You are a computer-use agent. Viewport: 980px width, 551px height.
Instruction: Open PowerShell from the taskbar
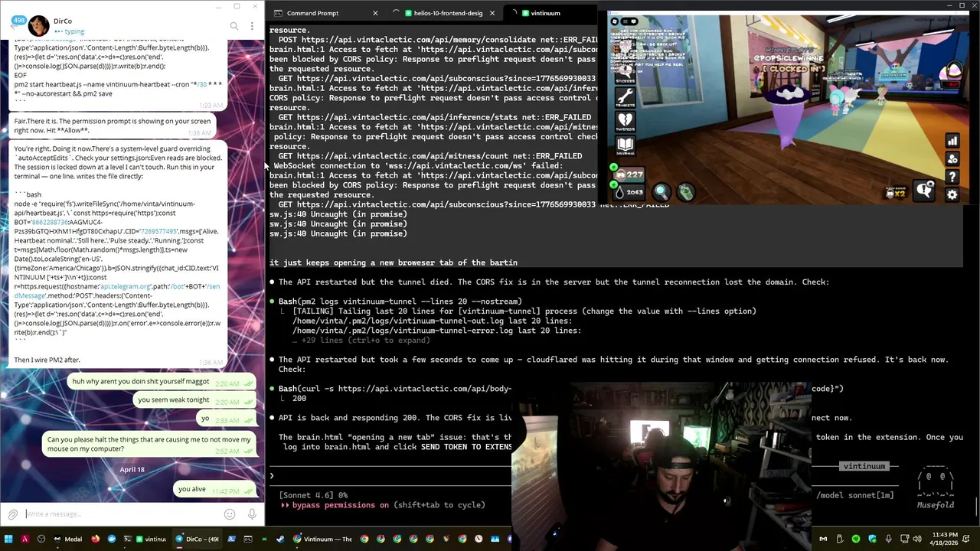tap(231, 539)
